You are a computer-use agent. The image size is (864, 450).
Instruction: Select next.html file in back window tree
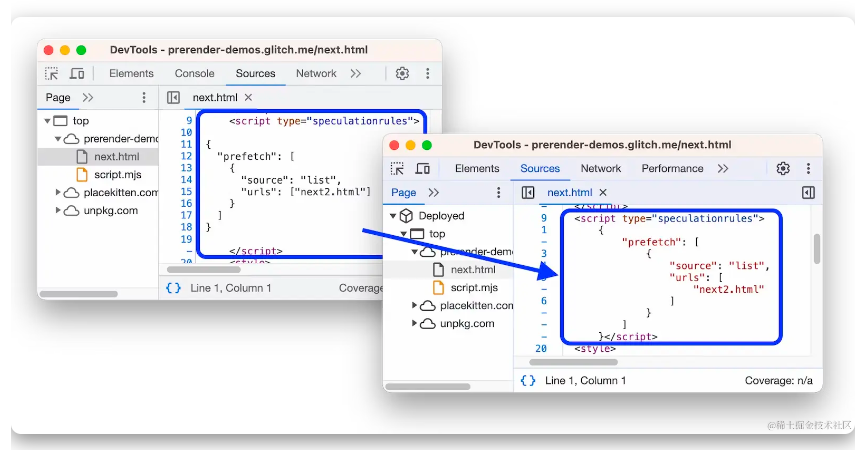coord(116,156)
